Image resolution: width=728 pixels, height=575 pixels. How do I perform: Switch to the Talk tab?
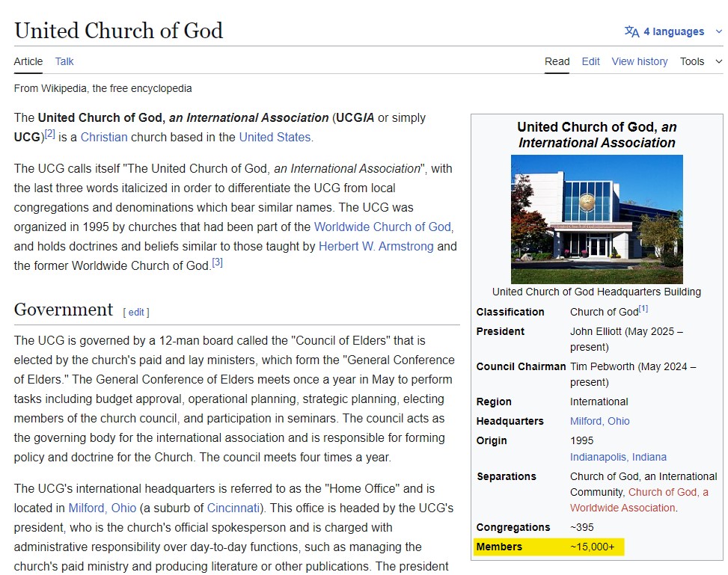point(64,61)
